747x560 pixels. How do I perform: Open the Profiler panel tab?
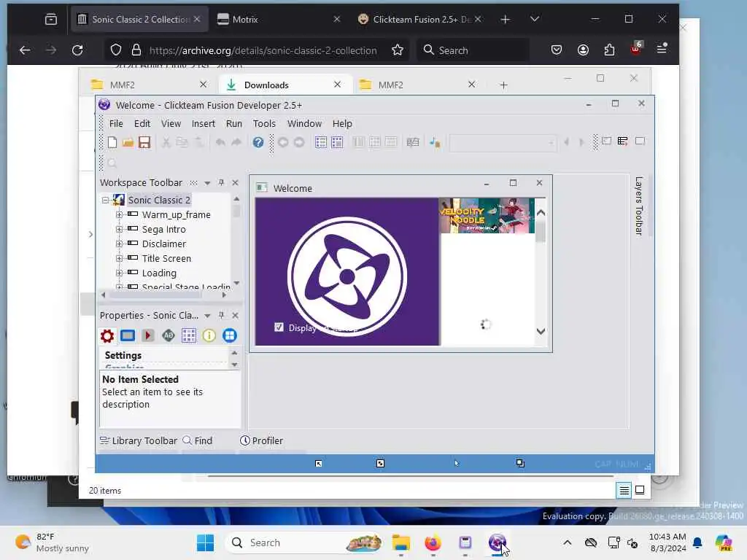tap(262, 440)
